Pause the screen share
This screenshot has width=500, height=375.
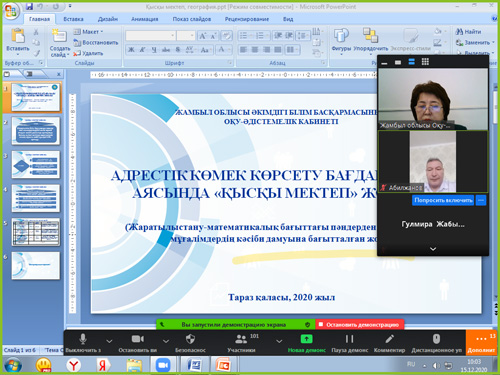point(349,339)
